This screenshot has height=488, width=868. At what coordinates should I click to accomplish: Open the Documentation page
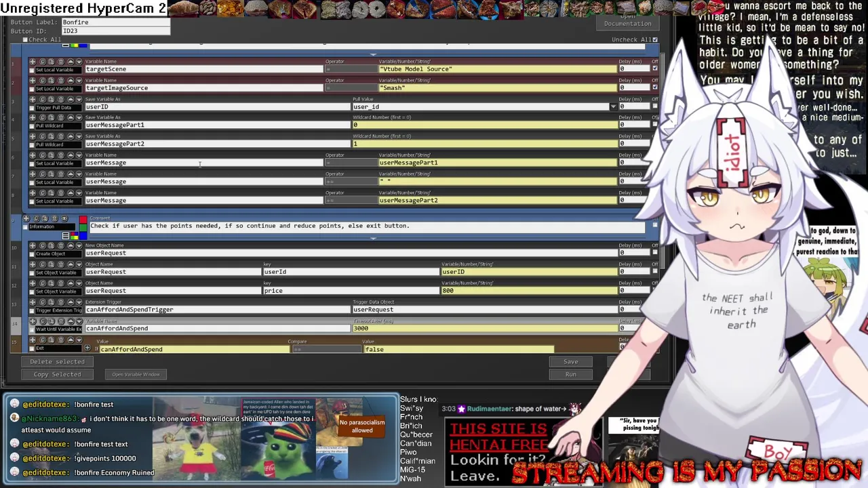(627, 24)
